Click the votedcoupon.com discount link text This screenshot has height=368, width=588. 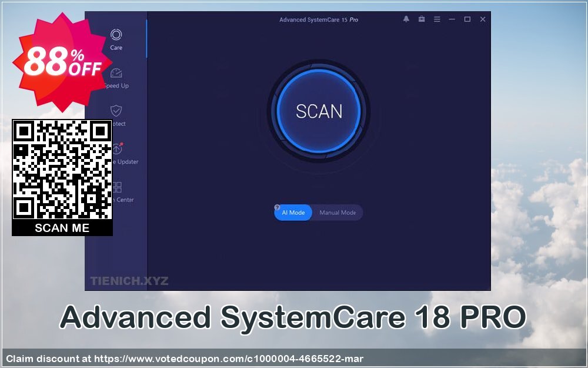click(x=229, y=359)
